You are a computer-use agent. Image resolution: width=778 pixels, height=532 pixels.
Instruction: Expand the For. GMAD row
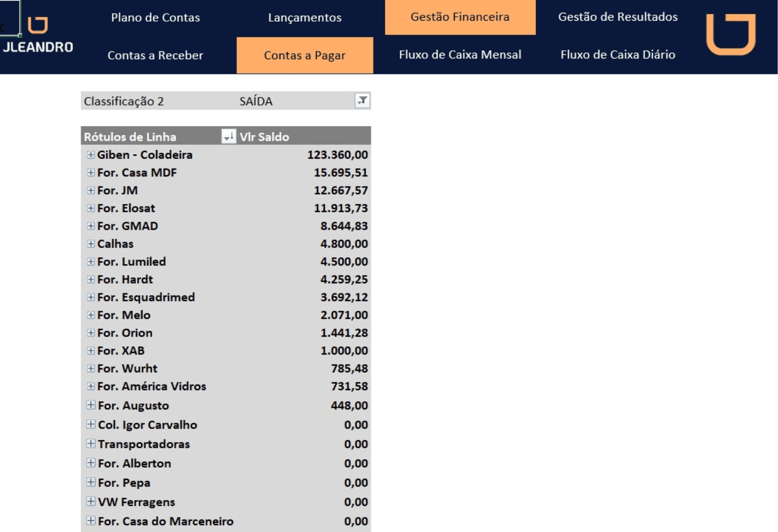click(x=91, y=226)
